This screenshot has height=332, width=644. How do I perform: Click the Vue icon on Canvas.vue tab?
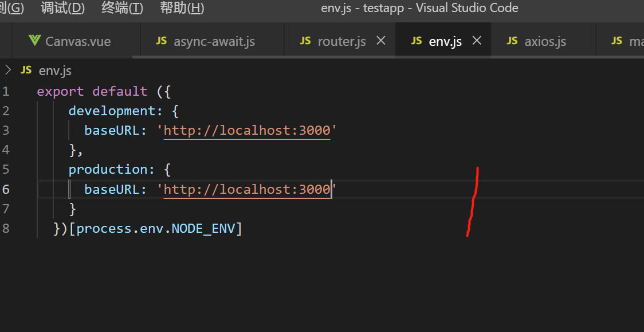click(x=34, y=41)
